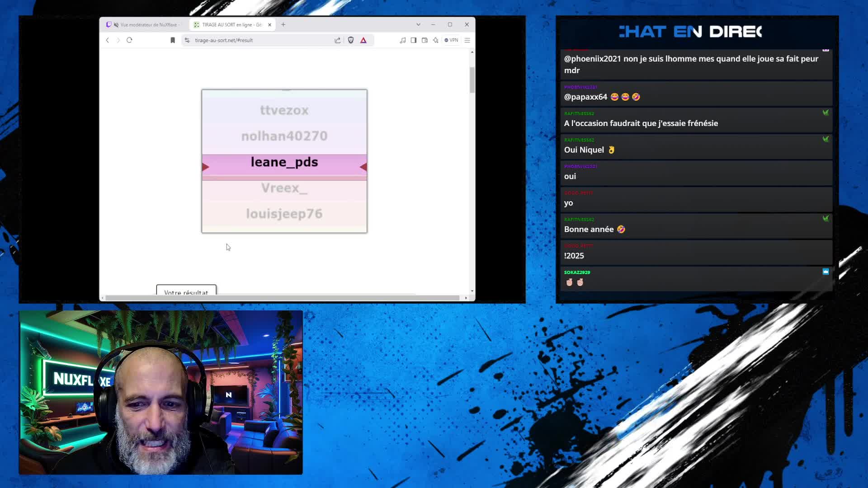Click chat message '@papaxx64'
The width and height of the screenshot is (868, 488).
(602, 97)
